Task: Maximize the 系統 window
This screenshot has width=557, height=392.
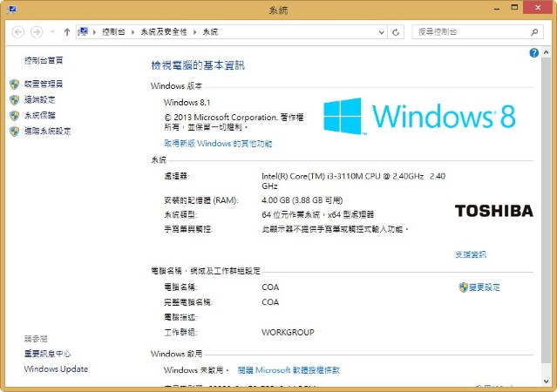Action: 514,8
